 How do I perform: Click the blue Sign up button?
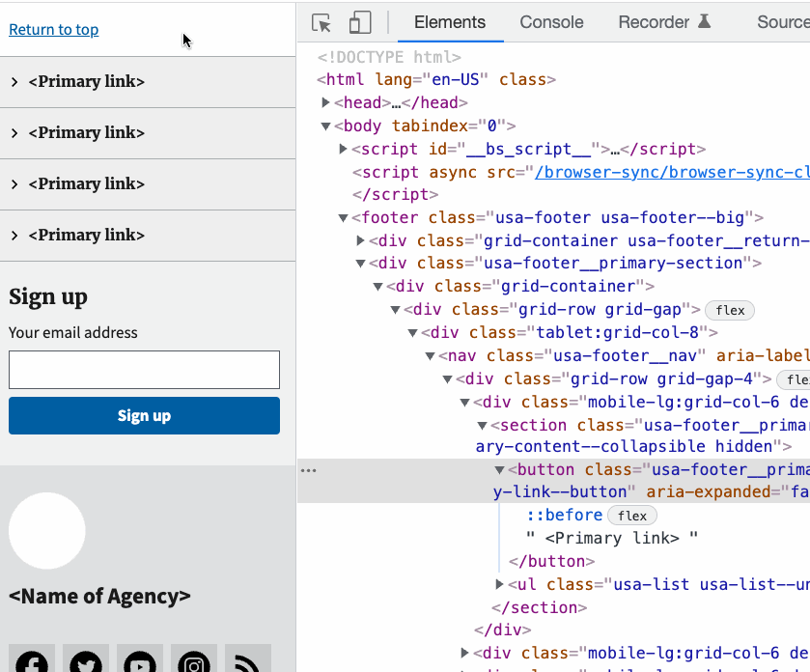pos(144,416)
